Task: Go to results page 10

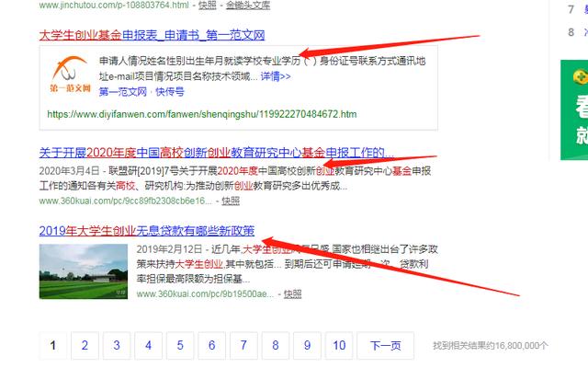Action: [x=339, y=346]
